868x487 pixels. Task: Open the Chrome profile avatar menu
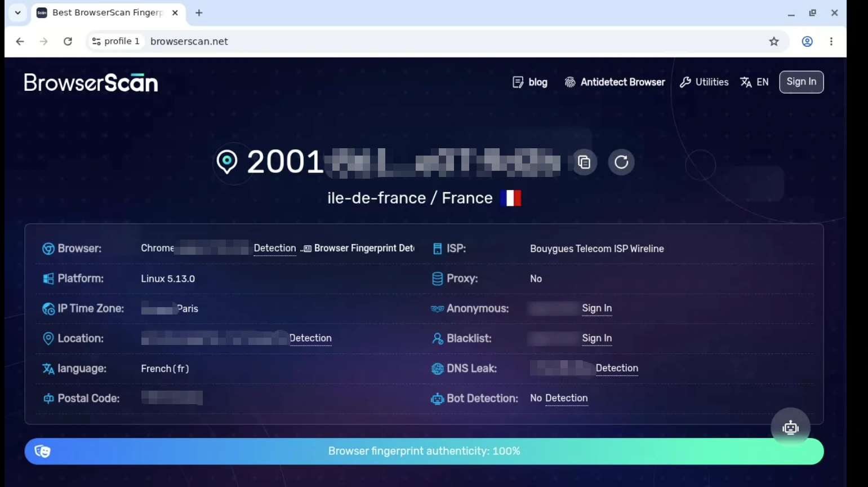click(807, 41)
